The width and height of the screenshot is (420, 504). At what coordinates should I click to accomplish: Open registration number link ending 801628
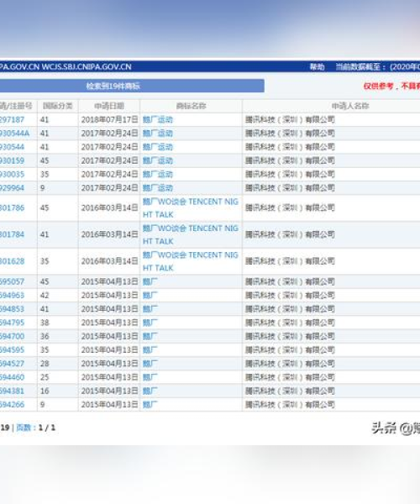point(12,261)
